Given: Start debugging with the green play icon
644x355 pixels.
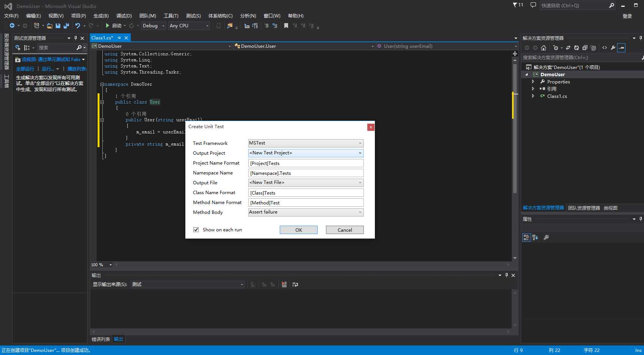Looking at the screenshot, I should (108, 25).
